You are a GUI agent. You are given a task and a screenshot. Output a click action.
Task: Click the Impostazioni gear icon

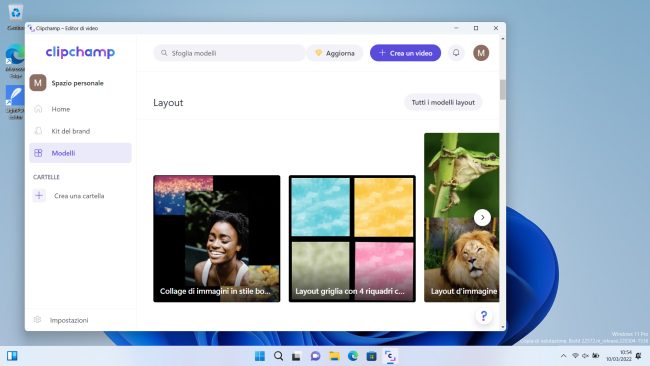(x=37, y=320)
